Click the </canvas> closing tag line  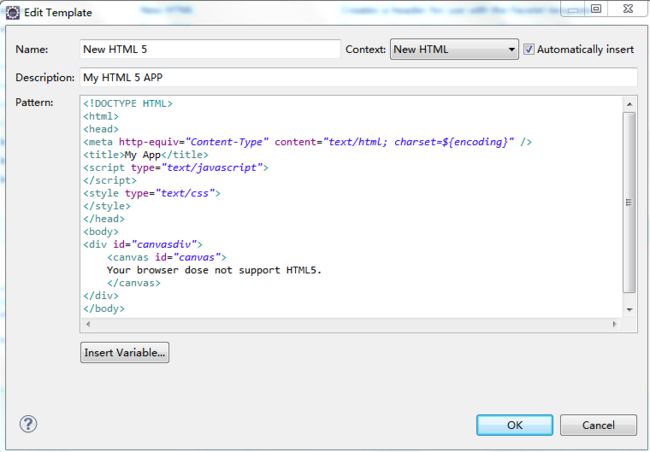(x=133, y=283)
